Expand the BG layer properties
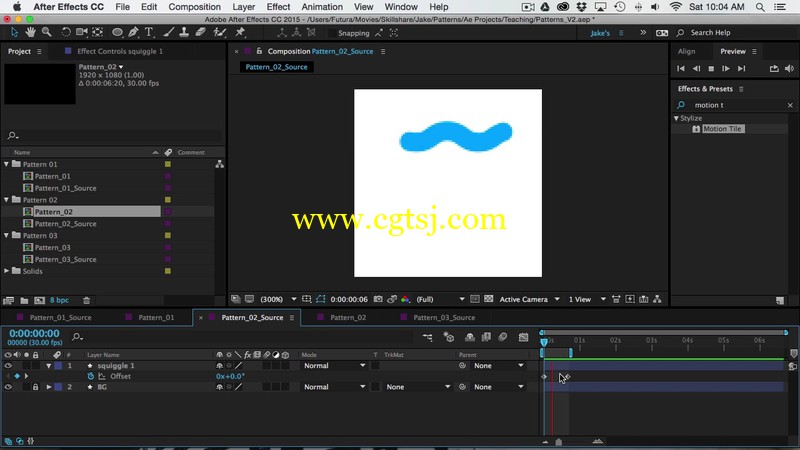This screenshot has width=800, height=450. point(48,387)
